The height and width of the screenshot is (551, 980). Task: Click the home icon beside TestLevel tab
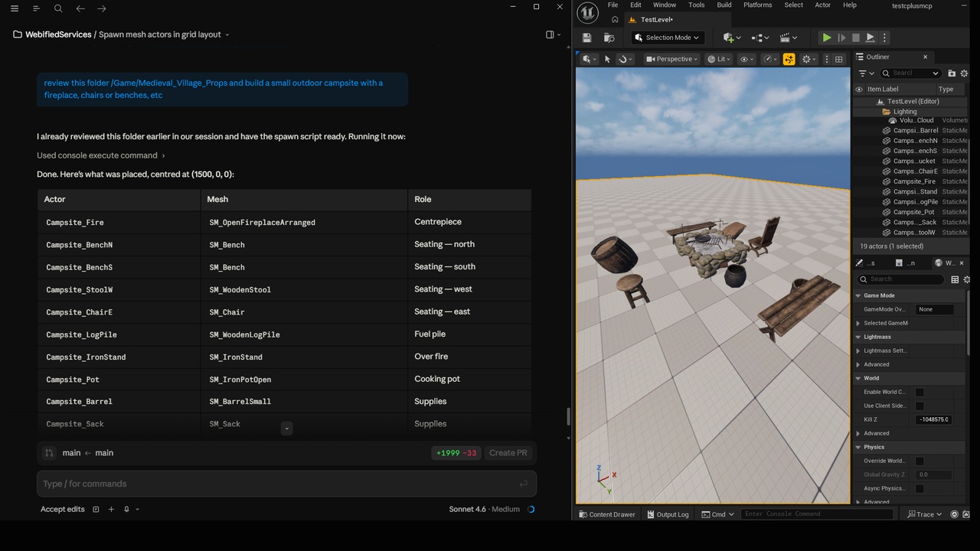coord(615,20)
